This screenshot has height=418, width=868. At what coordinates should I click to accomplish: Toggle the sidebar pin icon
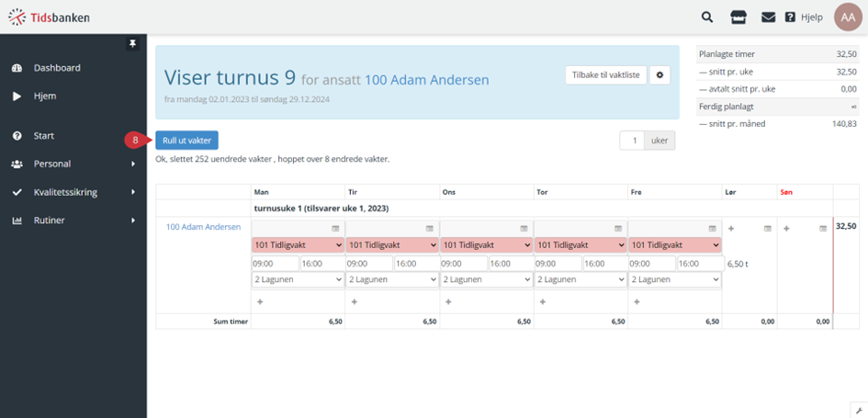132,44
